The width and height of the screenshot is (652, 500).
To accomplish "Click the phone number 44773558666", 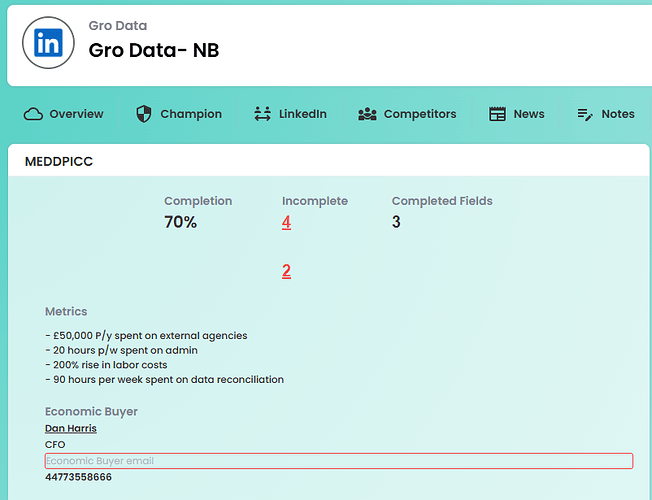I will [x=78, y=477].
